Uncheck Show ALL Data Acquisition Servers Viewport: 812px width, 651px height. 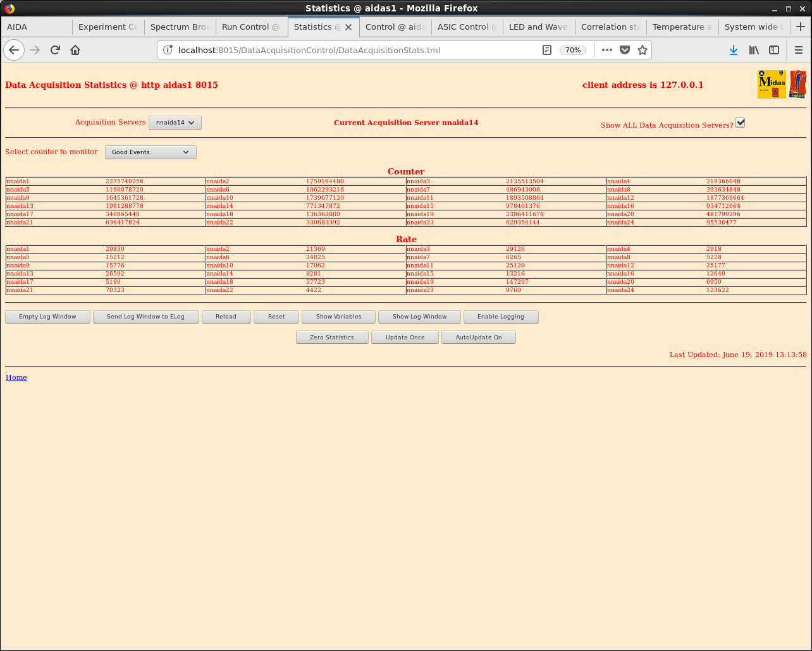point(740,123)
